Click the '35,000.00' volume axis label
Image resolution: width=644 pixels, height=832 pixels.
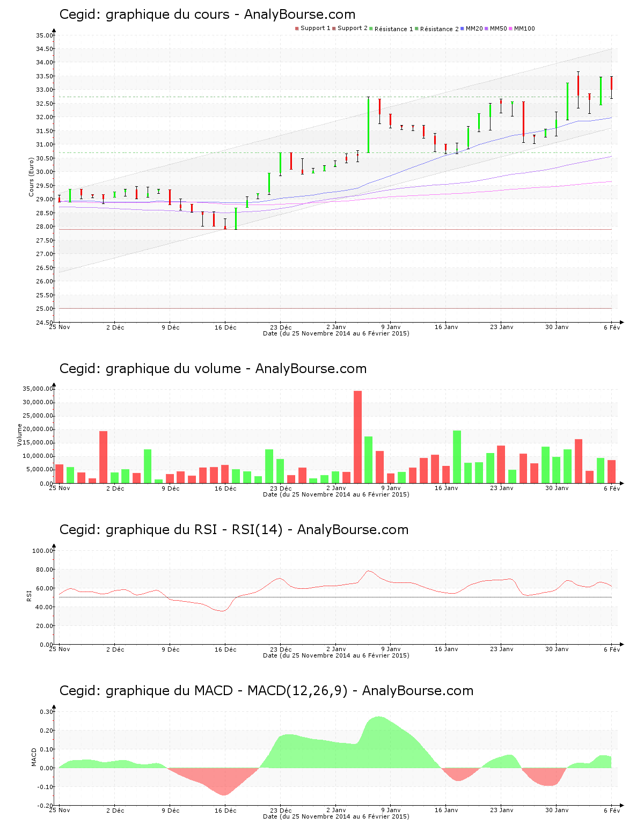click(38, 389)
